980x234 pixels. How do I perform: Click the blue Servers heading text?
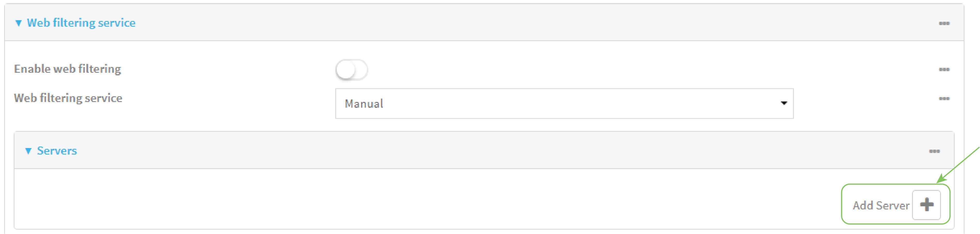click(57, 151)
